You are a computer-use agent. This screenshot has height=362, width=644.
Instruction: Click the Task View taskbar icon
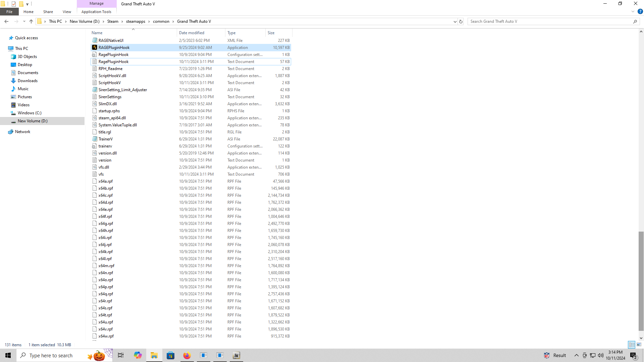click(121, 355)
